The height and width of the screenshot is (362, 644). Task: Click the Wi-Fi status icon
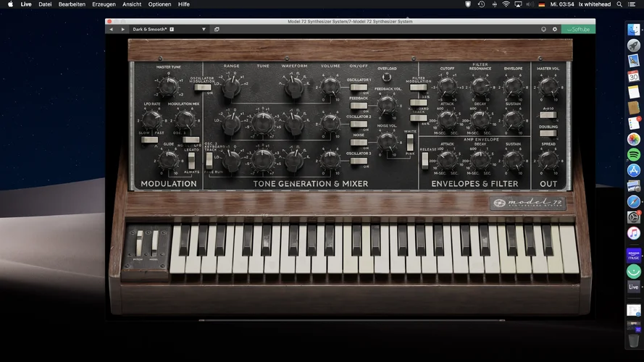click(x=506, y=4)
